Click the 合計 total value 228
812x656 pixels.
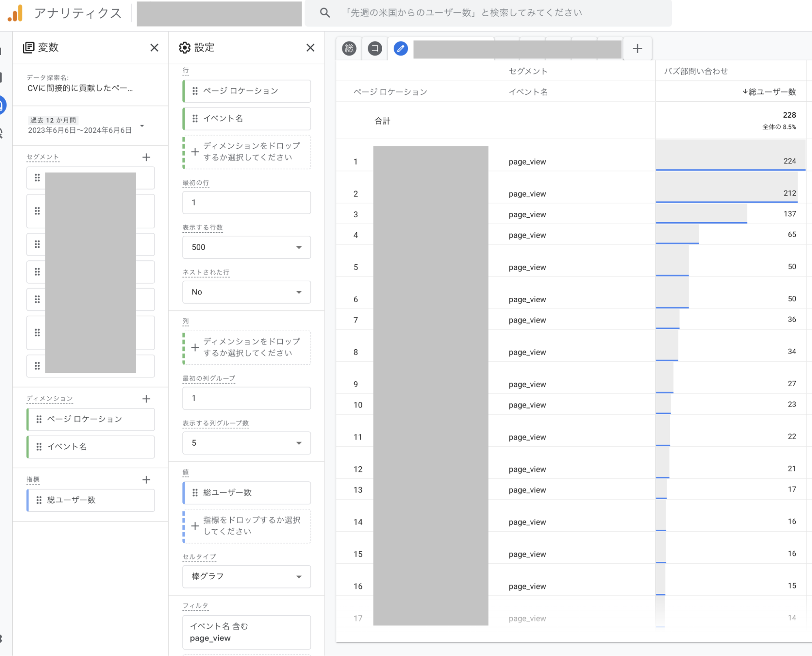tap(789, 115)
